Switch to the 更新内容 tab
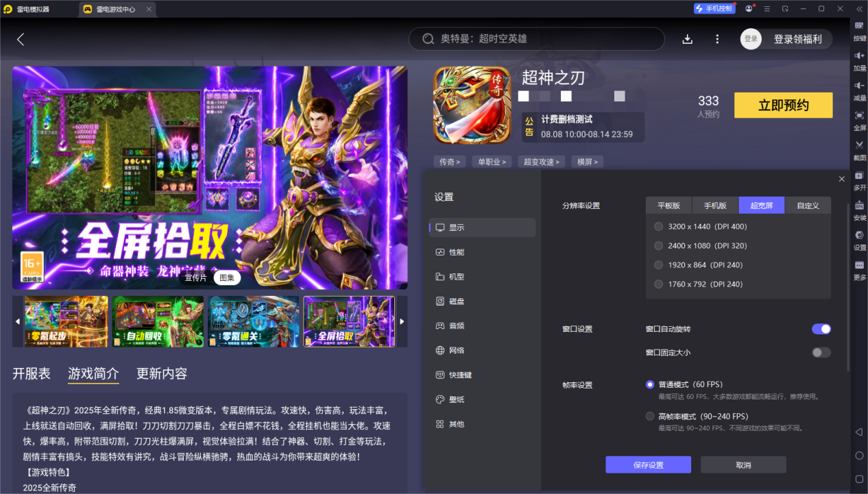 [x=162, y=373]
